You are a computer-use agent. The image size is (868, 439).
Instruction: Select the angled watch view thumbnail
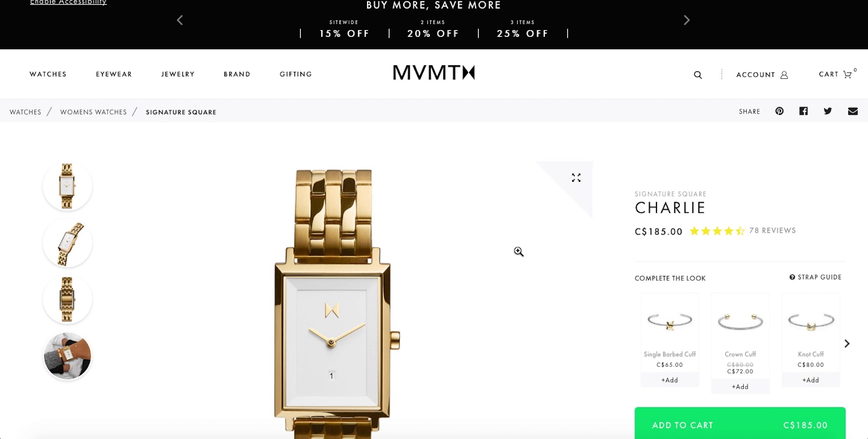(x=68, y=243)
